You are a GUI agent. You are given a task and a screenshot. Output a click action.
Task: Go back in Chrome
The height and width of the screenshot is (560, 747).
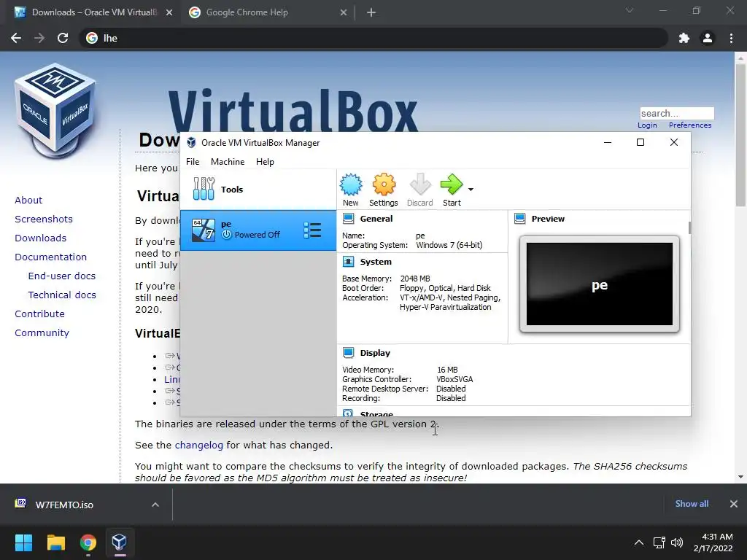click(x=16, y=38)
